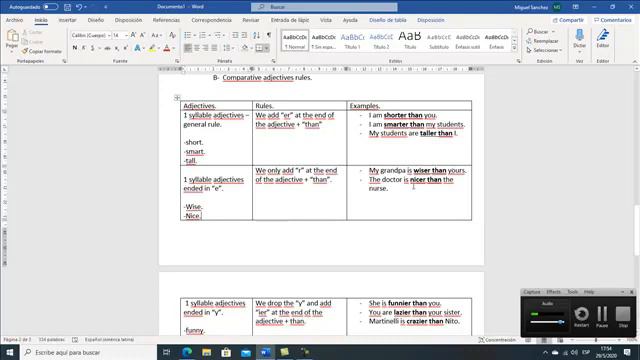The height and width of the screenshot is (360, 640).
Task: Open the font size 14 dropdown
Action: pos(126,36)
